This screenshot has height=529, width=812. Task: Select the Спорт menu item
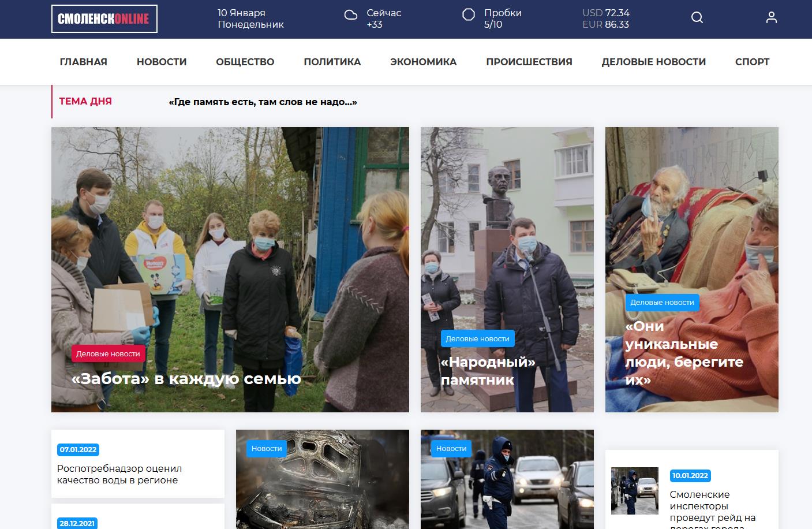(753, 62)
